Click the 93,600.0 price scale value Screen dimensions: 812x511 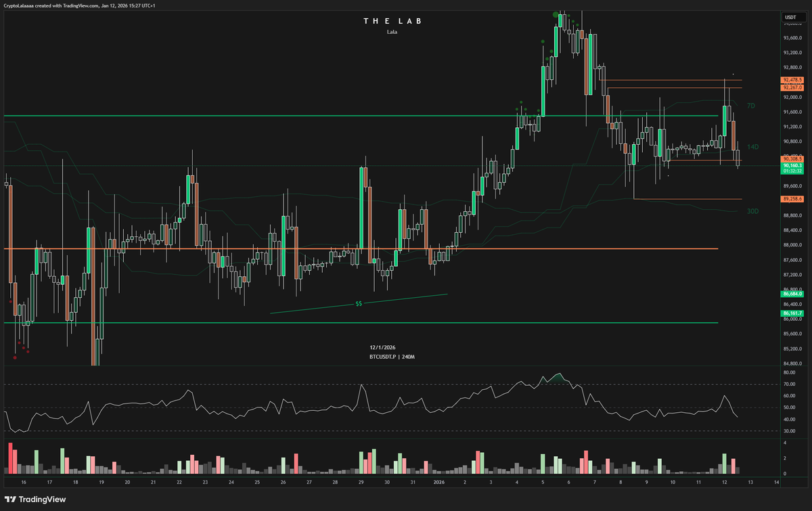[x=792, y=38]
